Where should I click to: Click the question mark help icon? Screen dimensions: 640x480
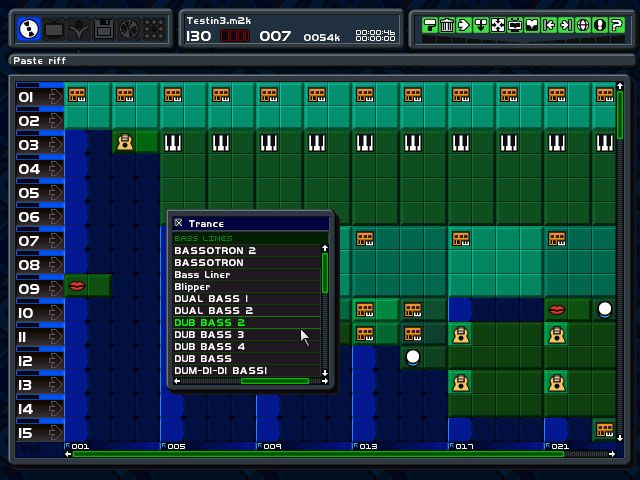pos(617,25)
